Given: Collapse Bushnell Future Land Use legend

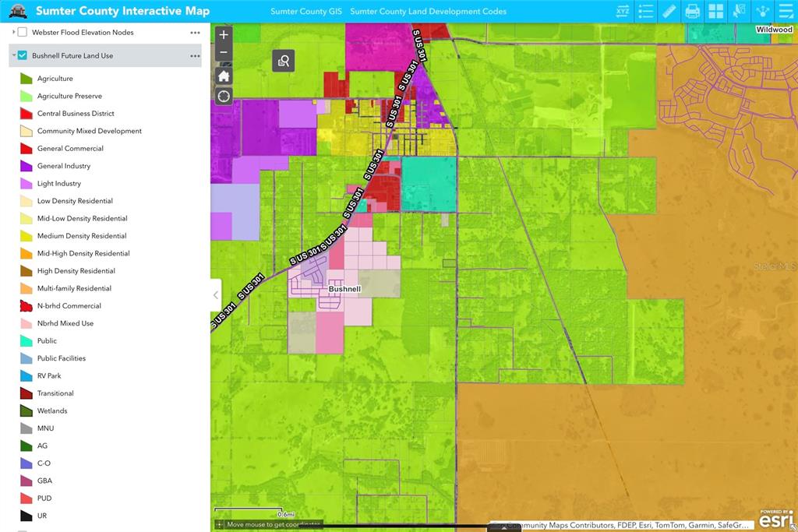Looking at the screenshot, I should [13, 56].
